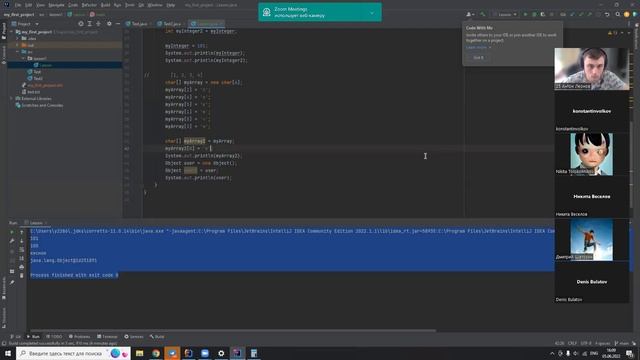
Task: Open run configuration wrench in Run panel
Action: (x=12, y=241)
